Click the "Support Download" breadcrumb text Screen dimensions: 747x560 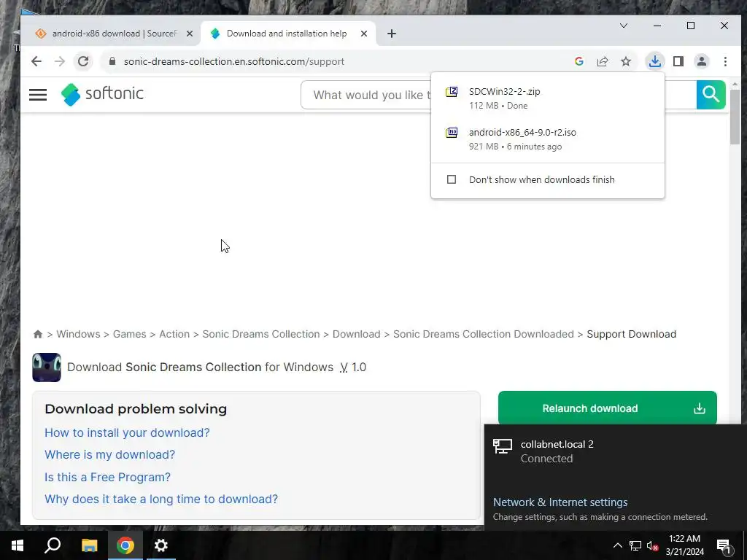coord(632,334)
